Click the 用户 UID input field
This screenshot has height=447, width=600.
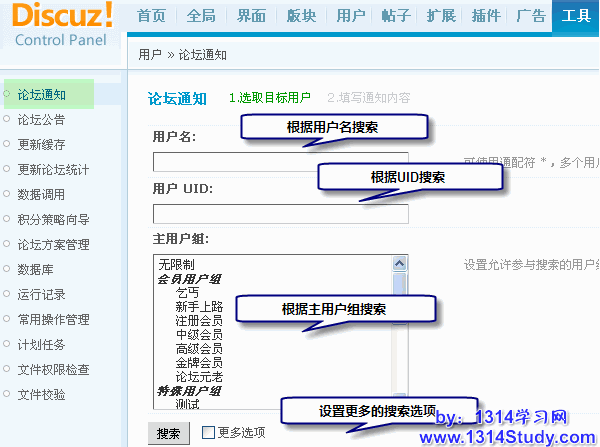click(280, 214)
